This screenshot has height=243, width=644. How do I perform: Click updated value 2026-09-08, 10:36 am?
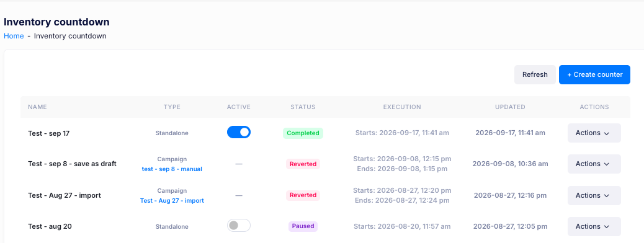pyautogui.click(x=510, y=164)
